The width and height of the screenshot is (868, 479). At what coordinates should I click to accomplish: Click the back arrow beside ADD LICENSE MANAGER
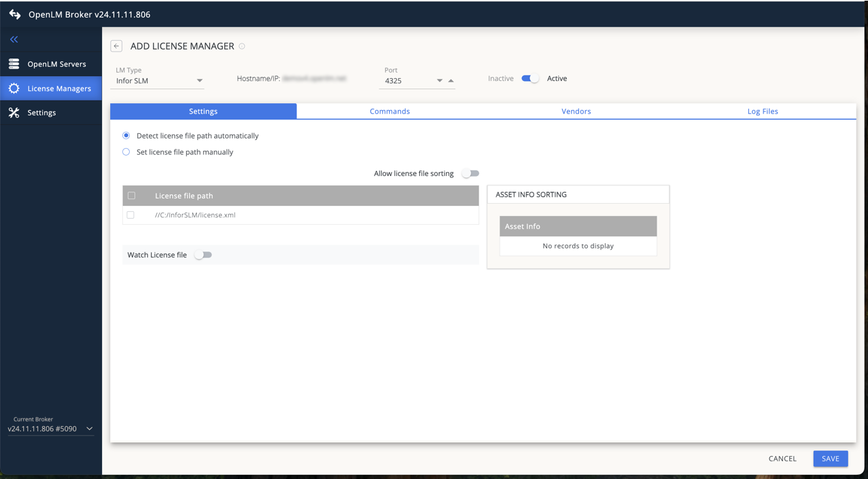point(116,46)
